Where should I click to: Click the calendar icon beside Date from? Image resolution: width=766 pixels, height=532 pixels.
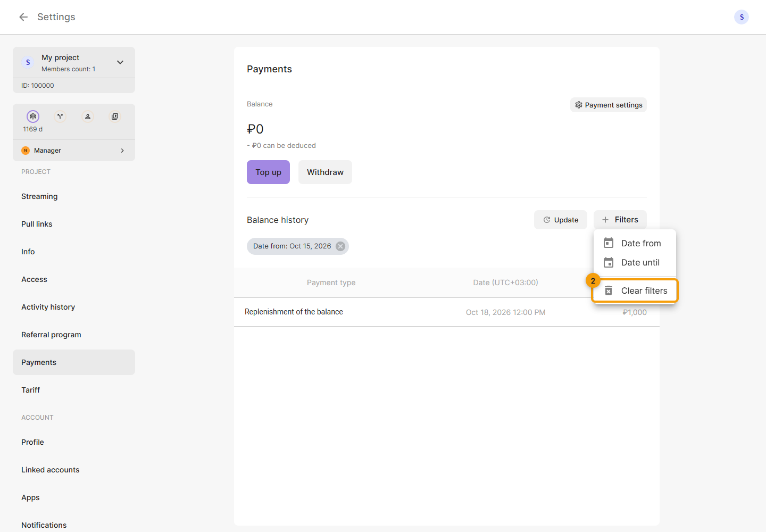tap(609, 243)
